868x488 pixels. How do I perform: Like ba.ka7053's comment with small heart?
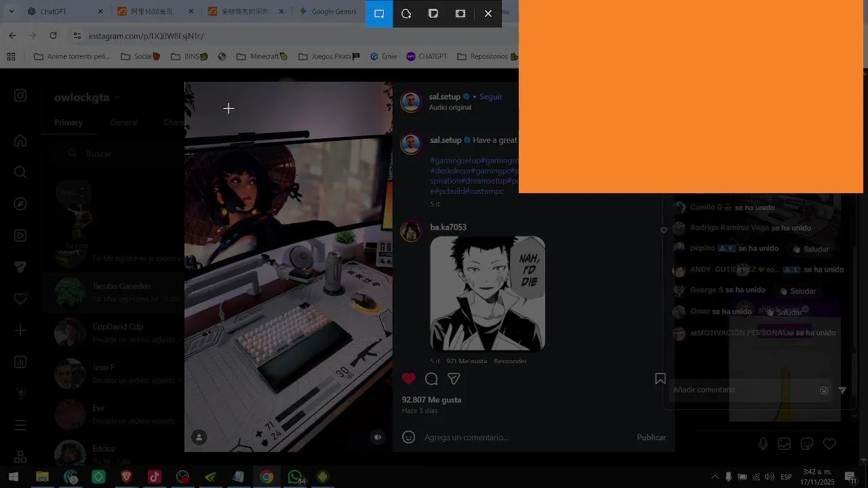(664, 230)
